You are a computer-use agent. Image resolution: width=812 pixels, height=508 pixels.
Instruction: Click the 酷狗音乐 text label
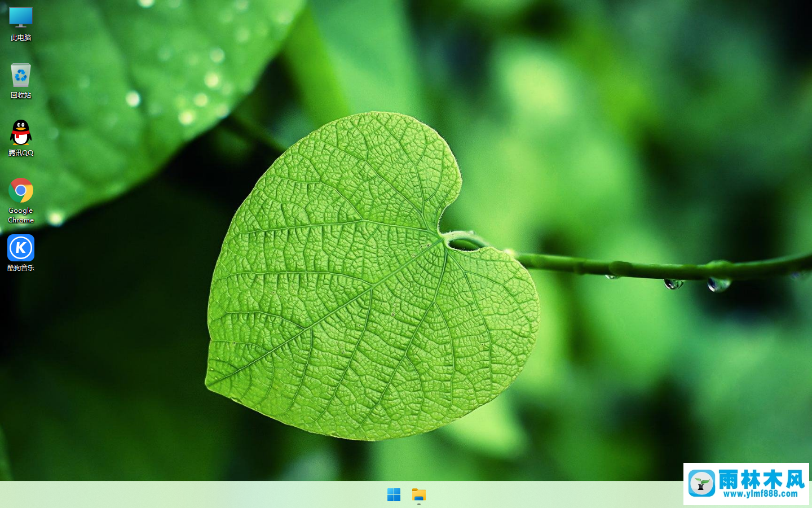coord(21,268)
